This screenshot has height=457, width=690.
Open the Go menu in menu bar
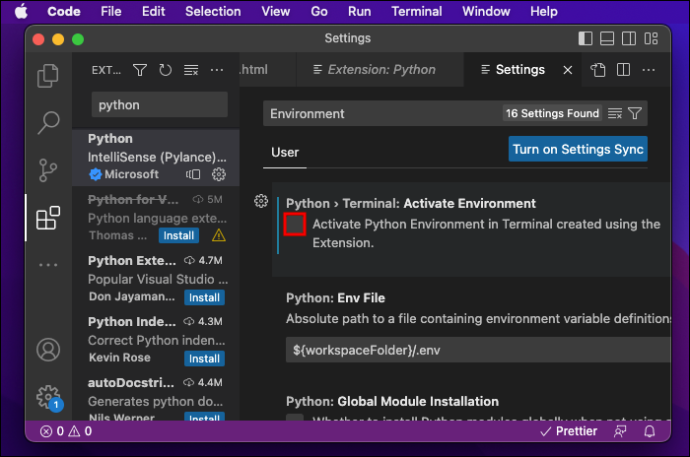(319, 11)
